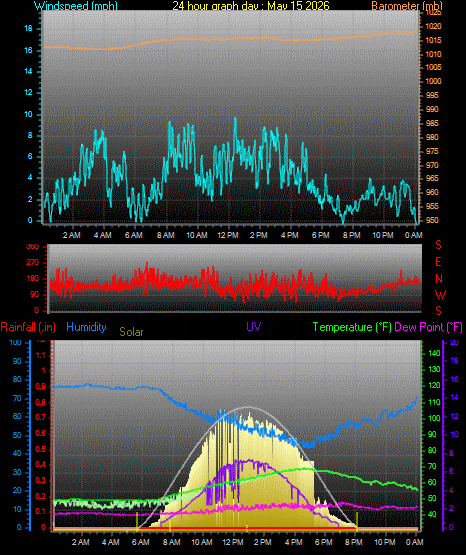Click 8 PM tick on bottom chart

pyautogui.click(x=354, y=542)
